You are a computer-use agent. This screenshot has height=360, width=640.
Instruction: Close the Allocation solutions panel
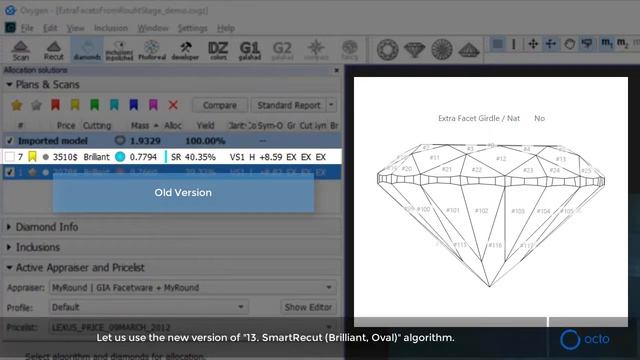tap(336, 70)
